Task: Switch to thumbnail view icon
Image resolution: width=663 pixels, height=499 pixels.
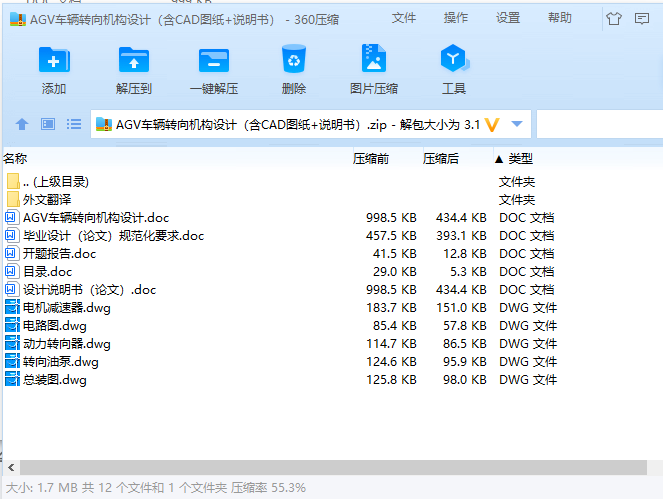Action: click(x=48, y=124)
